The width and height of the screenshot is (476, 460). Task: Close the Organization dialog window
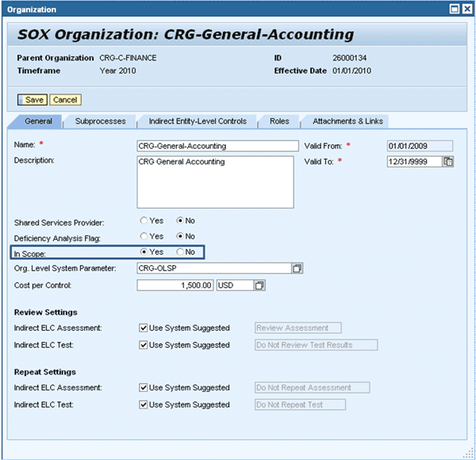coord(466,10)
